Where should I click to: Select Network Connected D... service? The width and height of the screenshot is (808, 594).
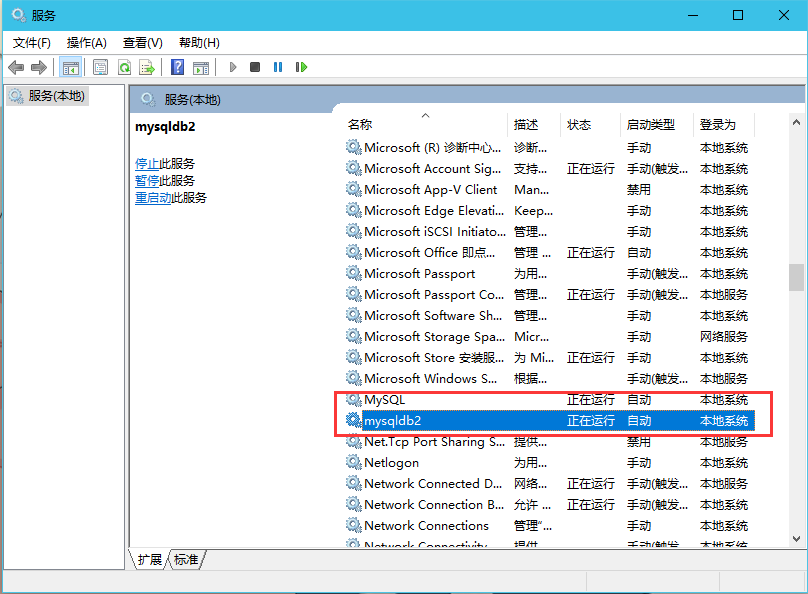549,483
